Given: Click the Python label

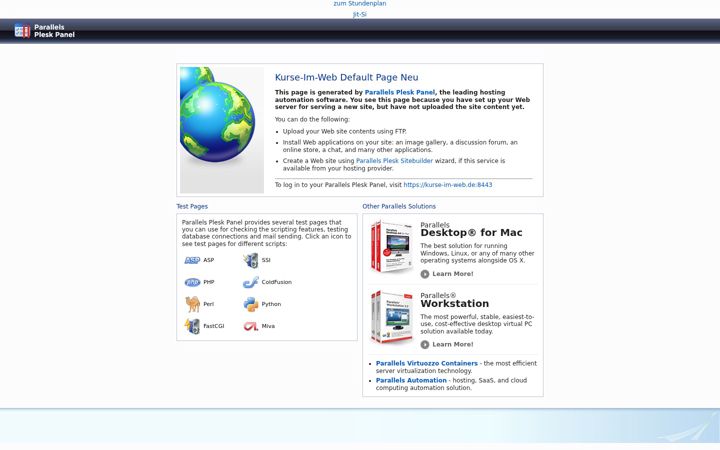Looking at the screenshot, I should tap(271, 304).
